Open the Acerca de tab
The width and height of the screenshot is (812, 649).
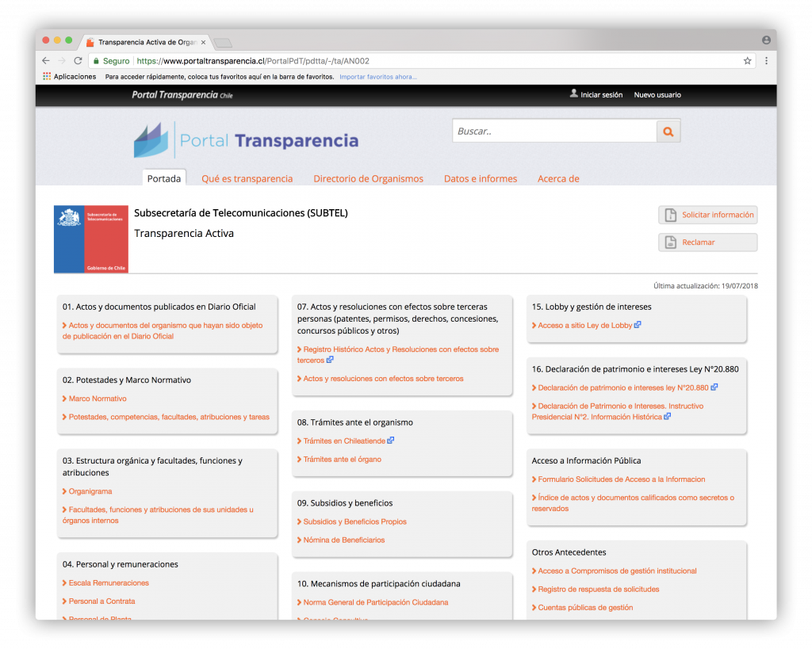click(558, 178)
